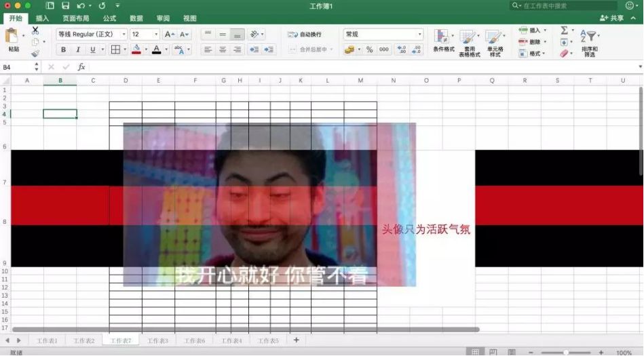This screenshot has height=356, width=644.
Task: Click the text orientation icon
Action: 254,34
